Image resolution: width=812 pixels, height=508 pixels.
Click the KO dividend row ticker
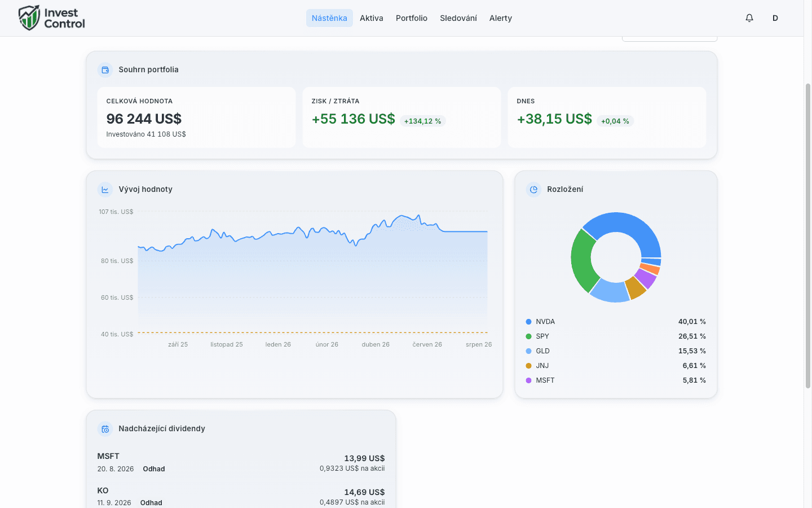pyautogui.click(x=103, y=491)
